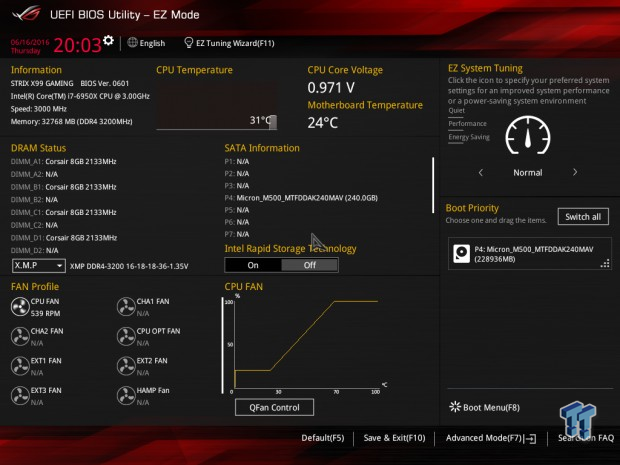Click the 24°C motherboard temperature value
Screen dimensions: 620x465
[x=323, y=123]
